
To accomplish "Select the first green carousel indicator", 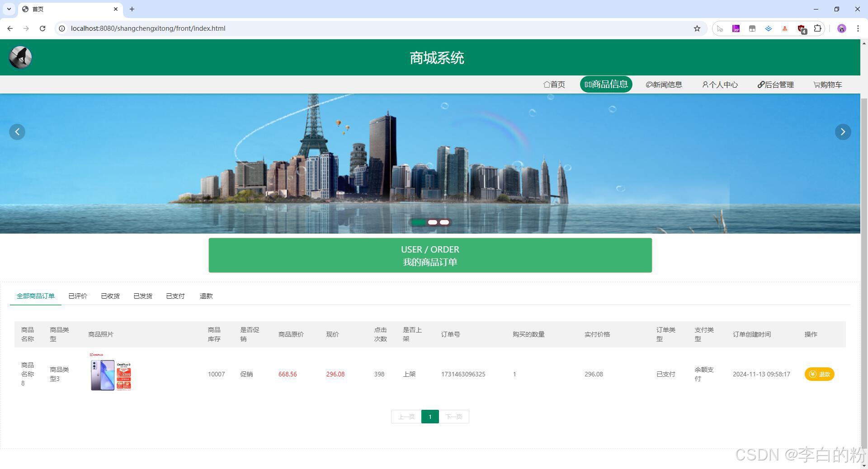I will pos(419,222).
